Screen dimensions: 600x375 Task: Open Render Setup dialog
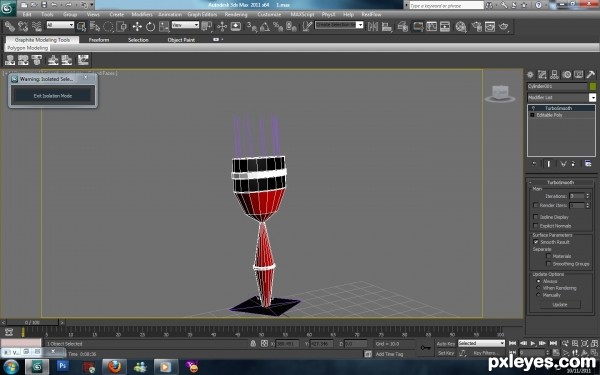tap(476, 26)
